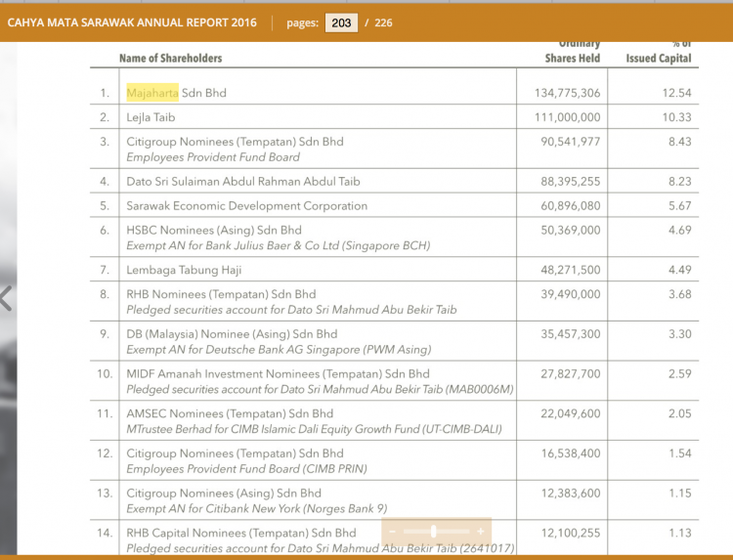This screenshot has height=560, width=733.
Task: Click the highlighted word Majaharta
Action: (152, 93)
